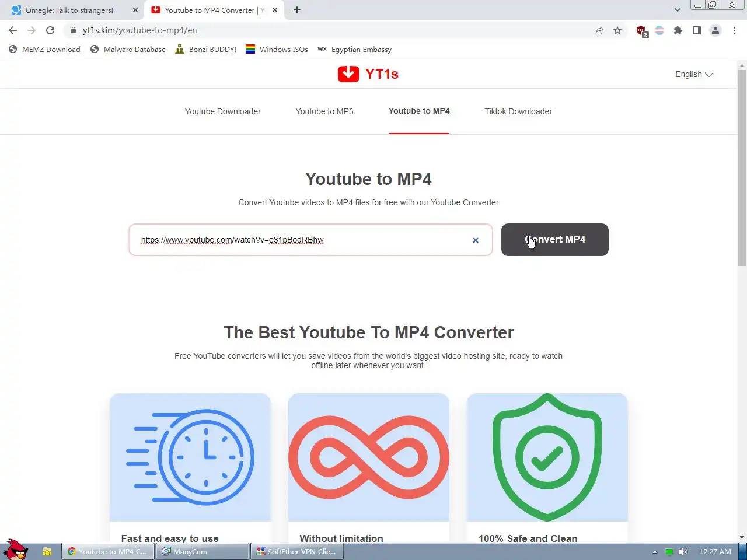The image size is (747, 560).
Task: Click the striped circle extension icon
Action: click(659, 30)
